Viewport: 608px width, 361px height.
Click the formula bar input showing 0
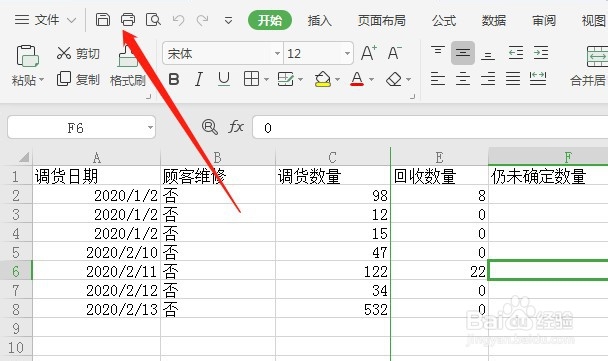click(x=430, y=127)
